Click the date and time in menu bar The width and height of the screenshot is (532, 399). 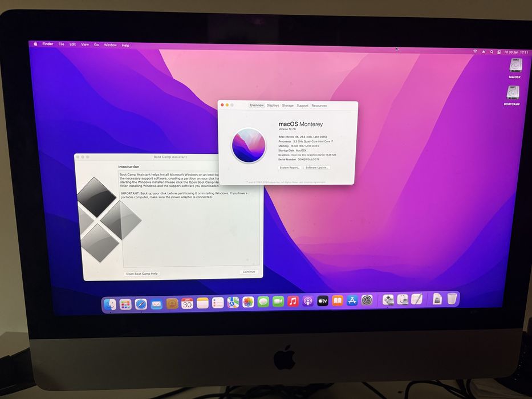(x=517, y=52)
